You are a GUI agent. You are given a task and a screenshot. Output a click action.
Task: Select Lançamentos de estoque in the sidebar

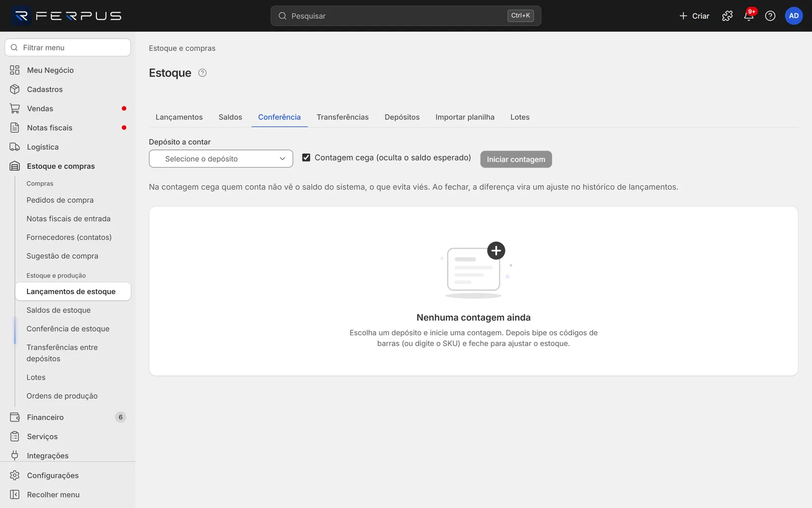73,292
